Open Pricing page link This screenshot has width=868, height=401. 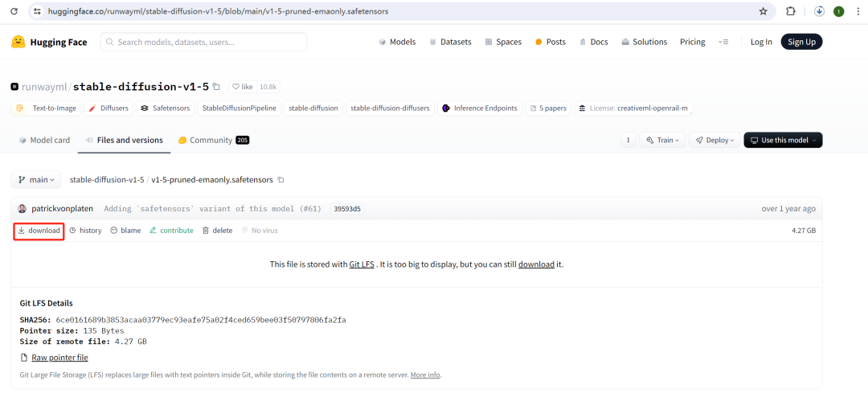coord(693,42)
